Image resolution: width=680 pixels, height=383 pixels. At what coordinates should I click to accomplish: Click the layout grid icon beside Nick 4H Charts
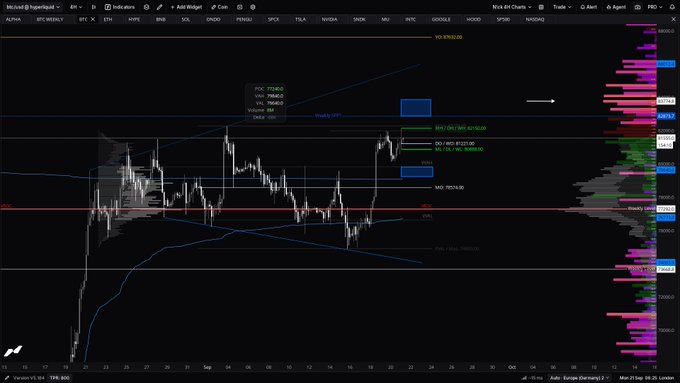pos(541,7)
